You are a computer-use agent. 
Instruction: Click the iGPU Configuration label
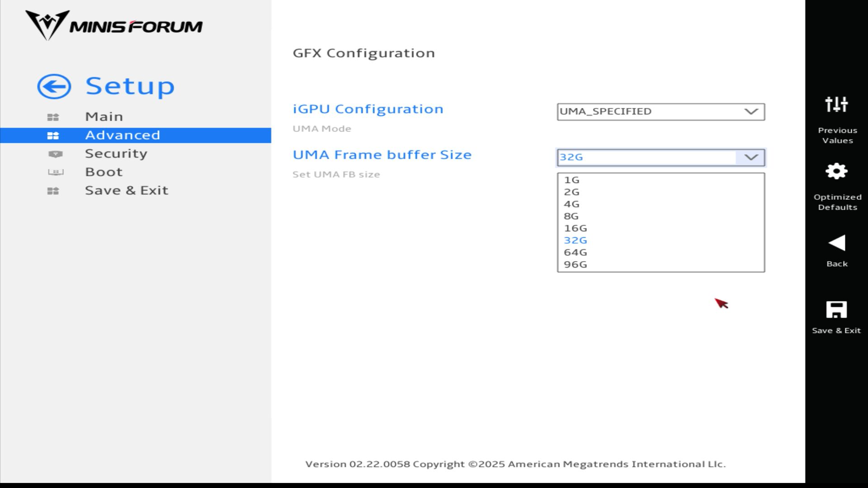pos(368,109)
